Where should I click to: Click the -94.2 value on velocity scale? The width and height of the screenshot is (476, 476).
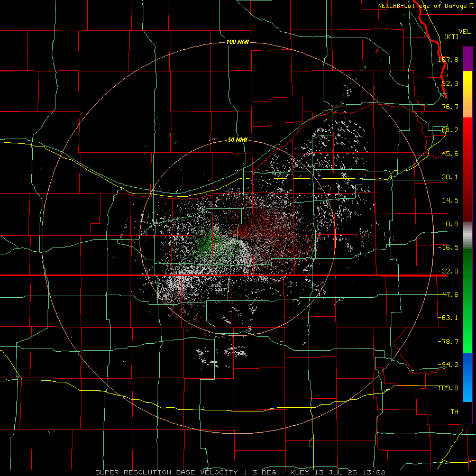tap(448, 365)
